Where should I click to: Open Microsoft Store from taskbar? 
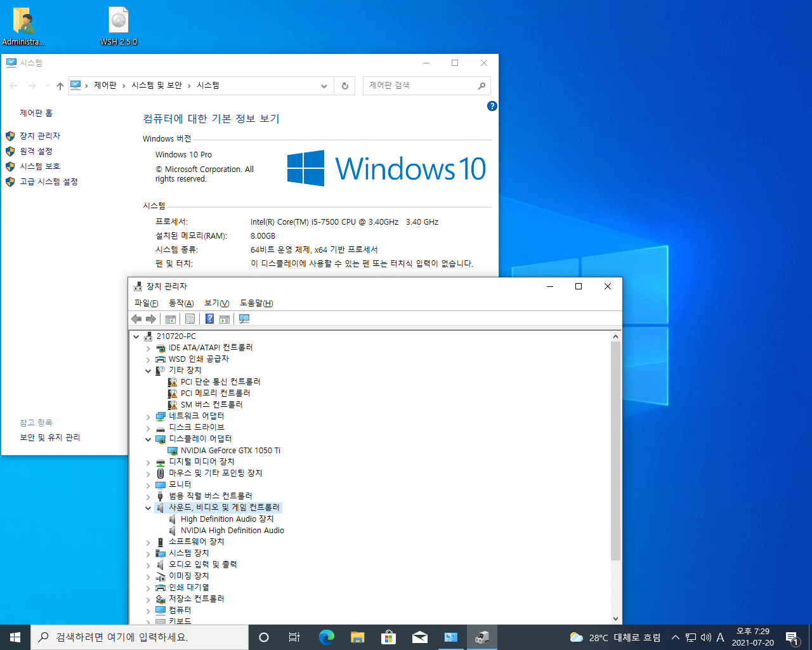388,637
